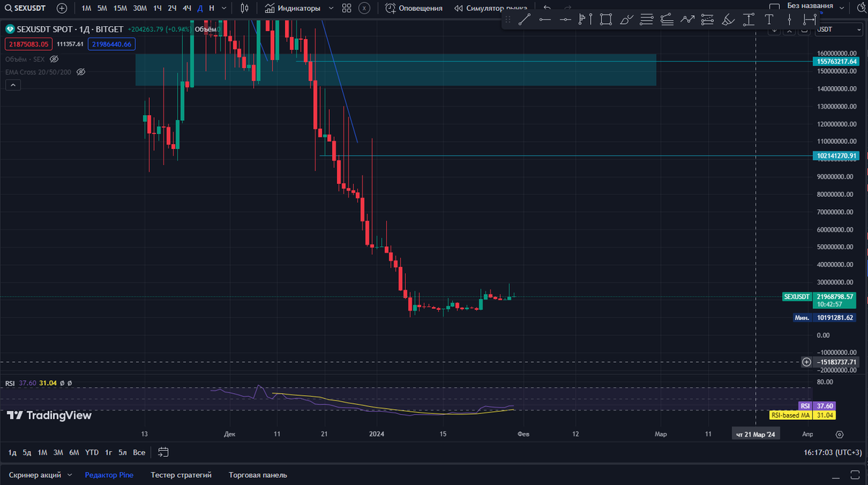Create an alert via Оповещения

click(414, 8)
